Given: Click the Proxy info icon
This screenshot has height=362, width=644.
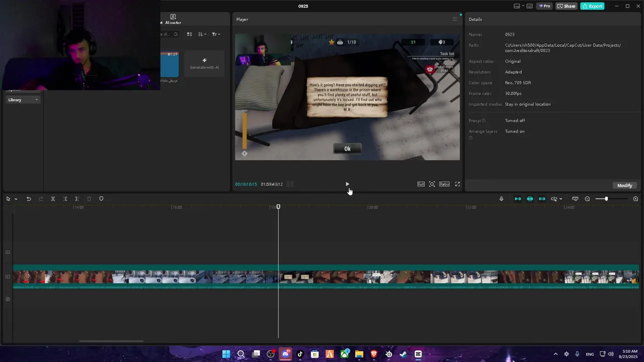Looking at the screenshot, I should 484,121.
